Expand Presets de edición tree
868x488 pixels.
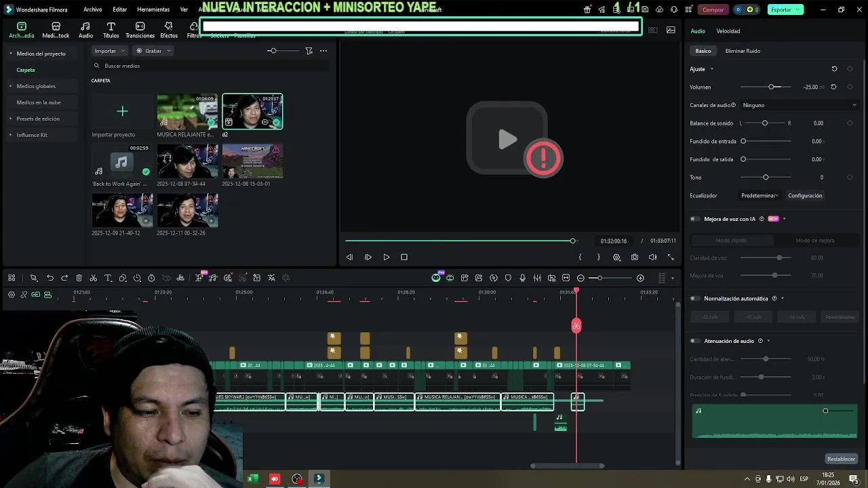click(10, 119)
